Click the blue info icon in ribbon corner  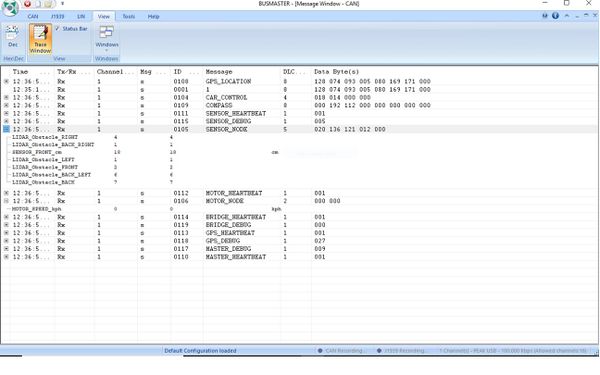point(556,16)
